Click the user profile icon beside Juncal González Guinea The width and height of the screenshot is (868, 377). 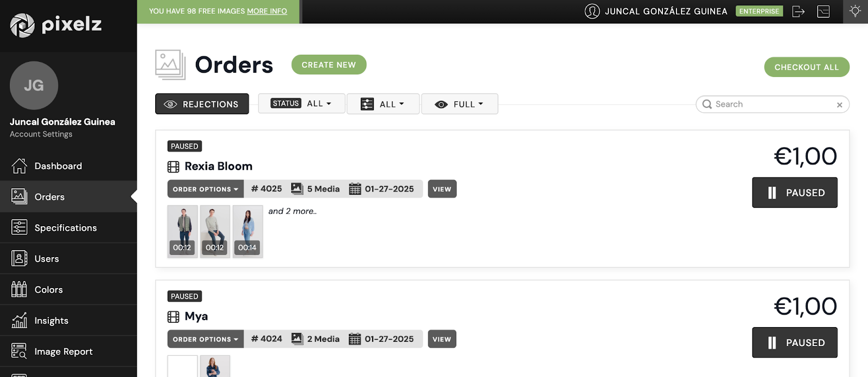(x=592, y=11)
